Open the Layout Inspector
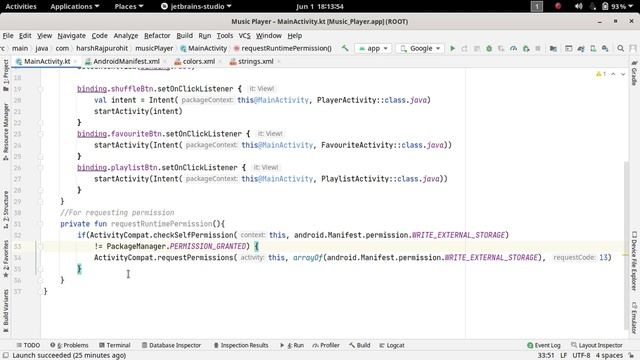The height and width of the screenshot is (360, 640). [x=597, y=345]
